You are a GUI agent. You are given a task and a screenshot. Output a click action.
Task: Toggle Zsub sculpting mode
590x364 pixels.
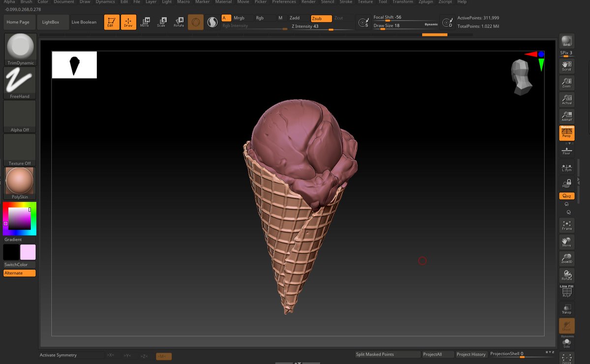[x=321, y=18]
